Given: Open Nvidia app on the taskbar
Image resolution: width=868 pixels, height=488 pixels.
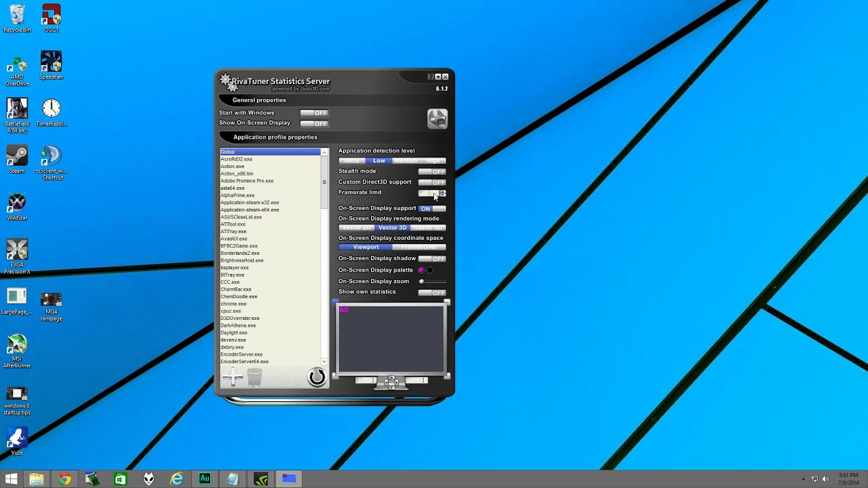Looking at the screenshot, I should point(260,479).
